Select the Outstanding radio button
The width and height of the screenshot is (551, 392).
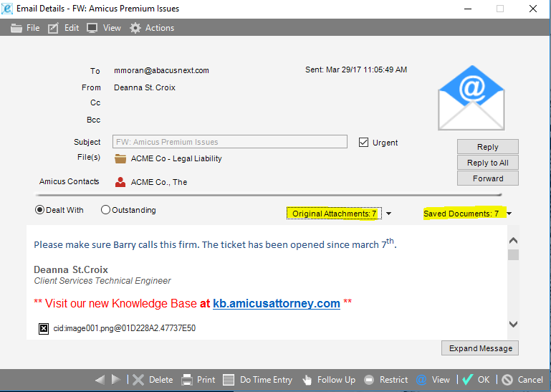pyautogui.click(x=105, y=210)
